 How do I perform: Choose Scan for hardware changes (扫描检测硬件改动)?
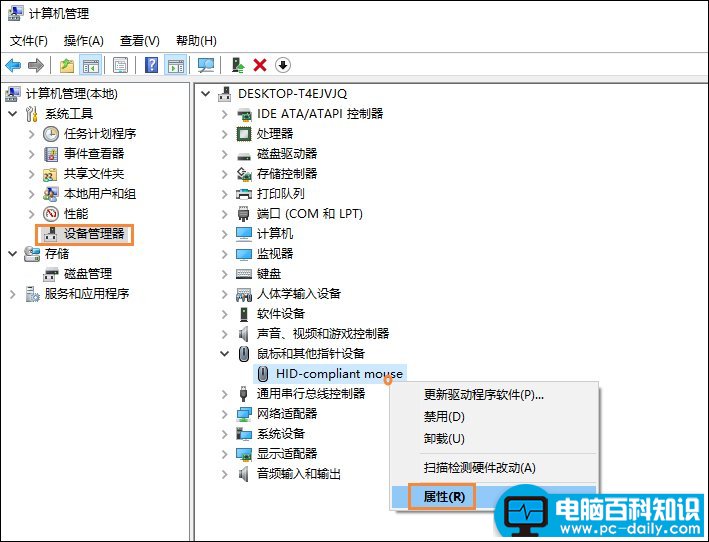(x=494, y=468)
